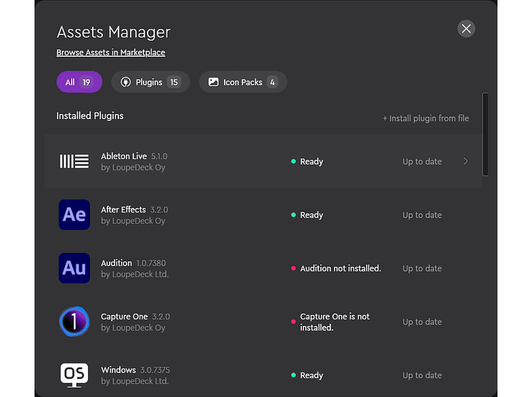Click the Audition not installed status
Viewport: 532px width, 397px height.
340,268
